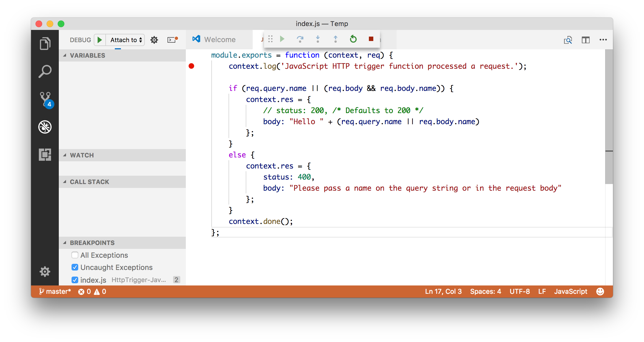Open launch.json via debug gear icon
This screenshot has width=644, height=342.
point(154,40)
